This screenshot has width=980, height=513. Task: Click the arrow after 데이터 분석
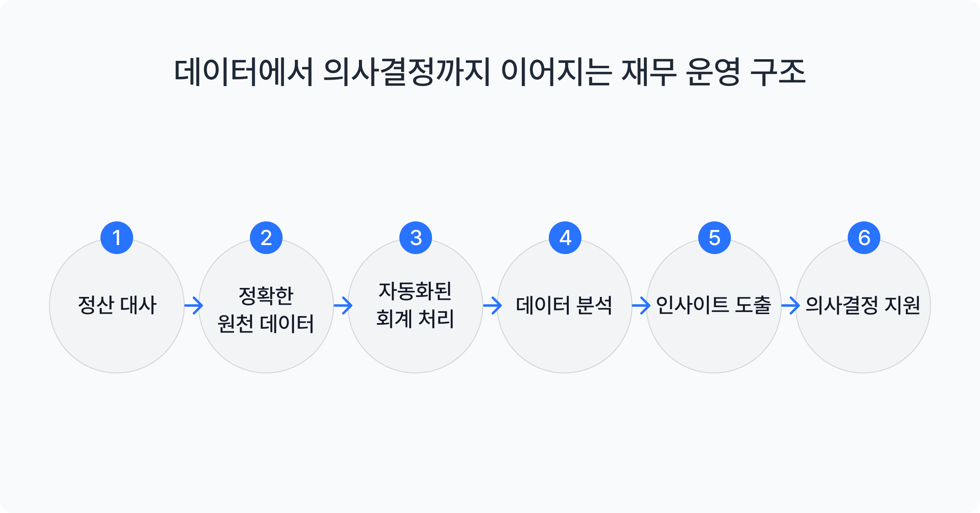click(x=641, y=306)
